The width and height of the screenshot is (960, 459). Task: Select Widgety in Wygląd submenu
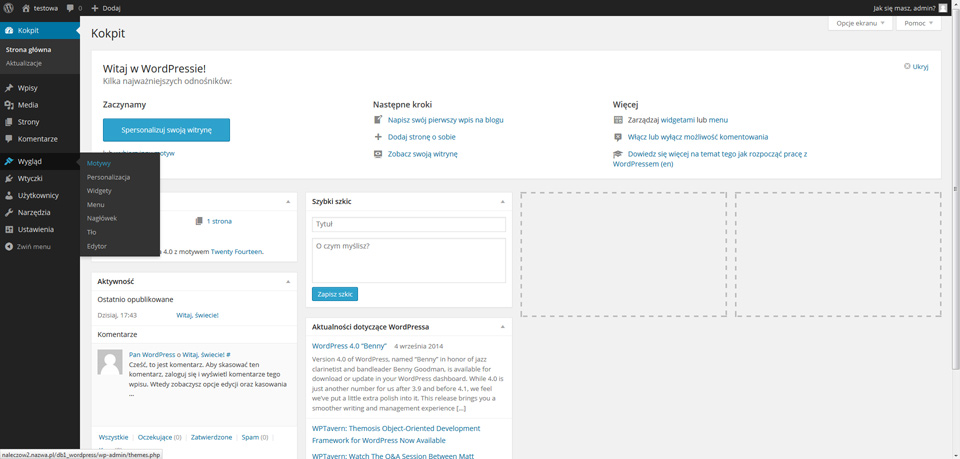point(99,191)
